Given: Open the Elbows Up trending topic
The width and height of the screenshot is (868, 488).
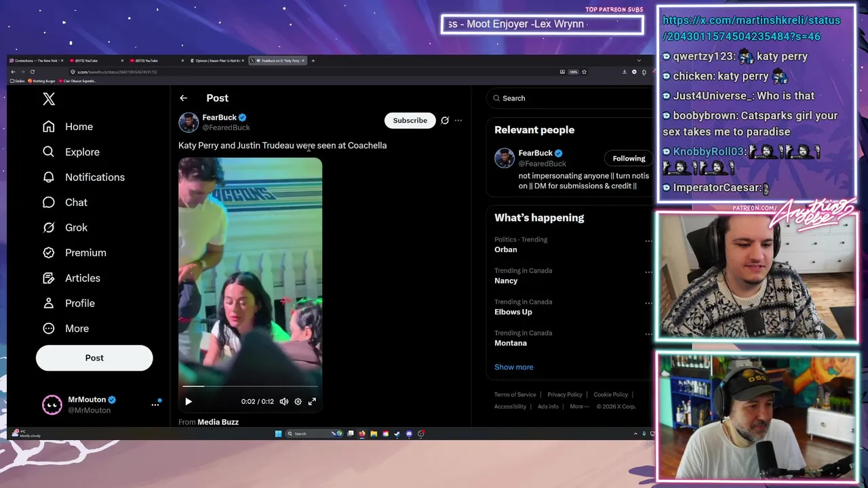Looking at the screenshot, I should [x=513, y=312].
